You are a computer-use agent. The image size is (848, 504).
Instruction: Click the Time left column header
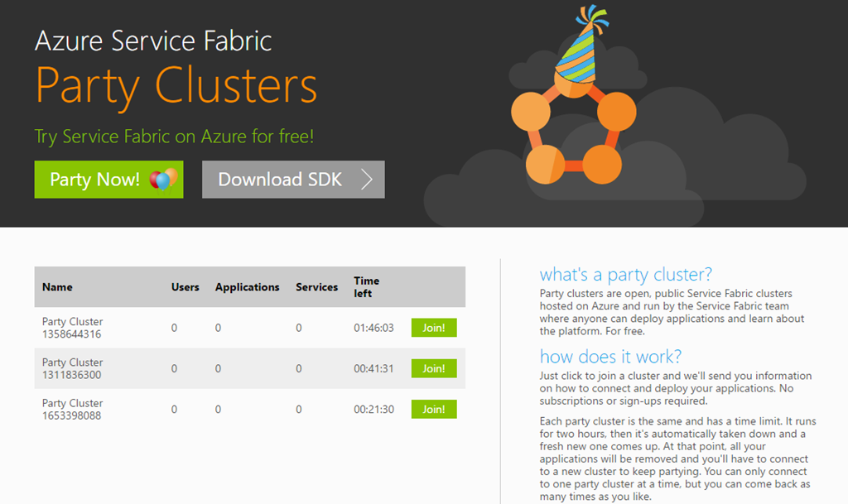click(367, 287)
